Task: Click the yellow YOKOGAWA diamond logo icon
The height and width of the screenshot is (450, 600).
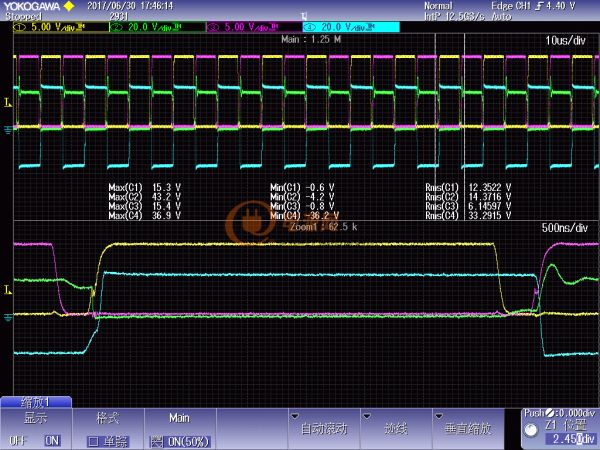Action: click(x=69, y=6)
